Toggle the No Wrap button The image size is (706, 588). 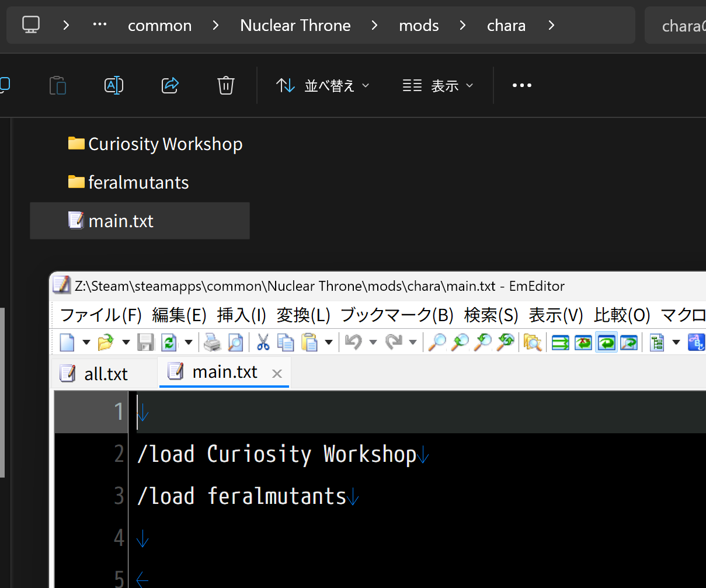click(561, 342)
